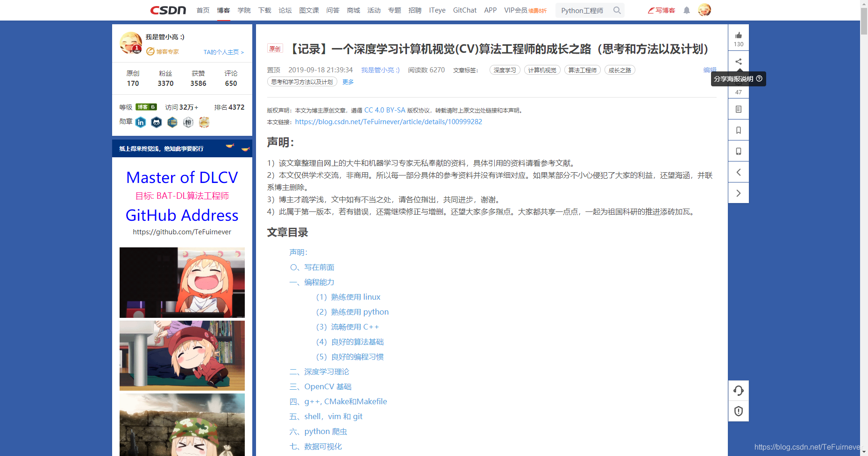Image resolution: width=868 pixels, height=456 pixels.
Task: Click the 写博客 button
Action: [661, 10]
